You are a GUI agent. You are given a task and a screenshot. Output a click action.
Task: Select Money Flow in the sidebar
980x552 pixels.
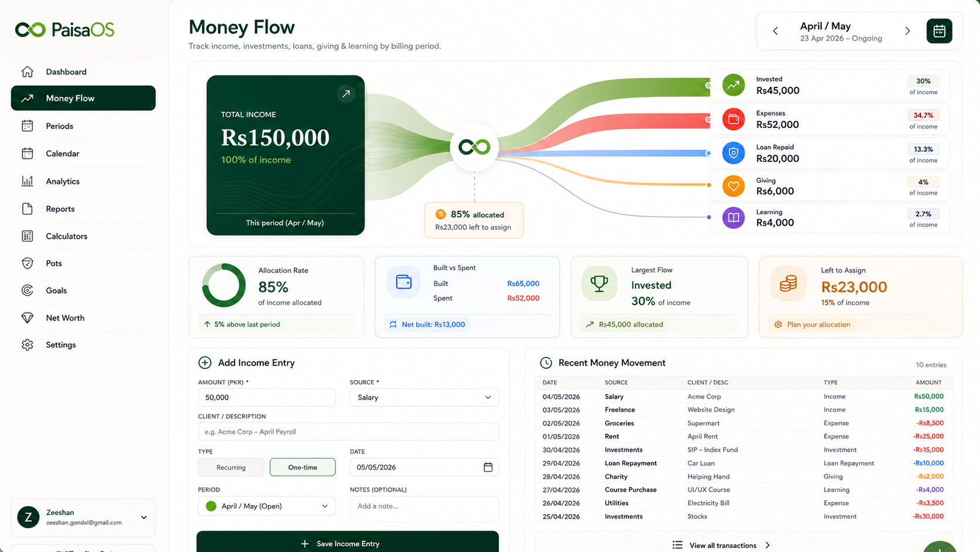tap(83, 98)
